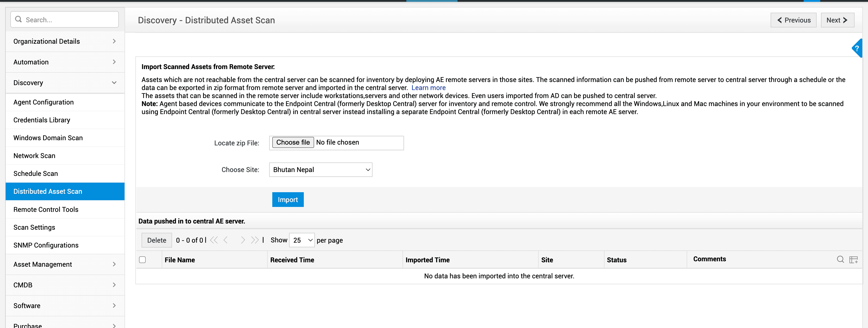
Task: Click the blue help question mark icon
Action: 857,48
